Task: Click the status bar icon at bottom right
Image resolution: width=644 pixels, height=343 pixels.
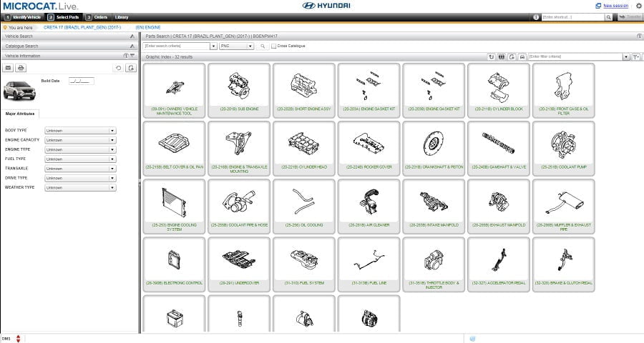Action: (x=472, y=339)
